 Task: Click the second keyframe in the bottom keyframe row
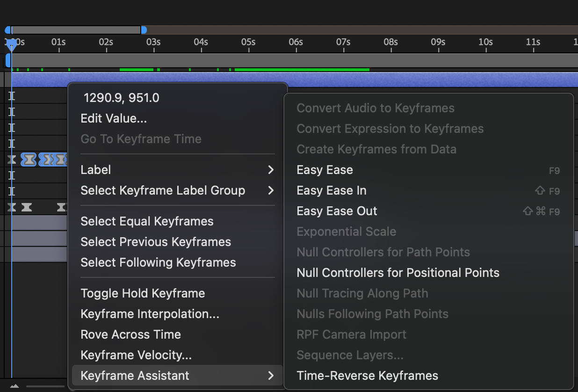click(27, 207)
